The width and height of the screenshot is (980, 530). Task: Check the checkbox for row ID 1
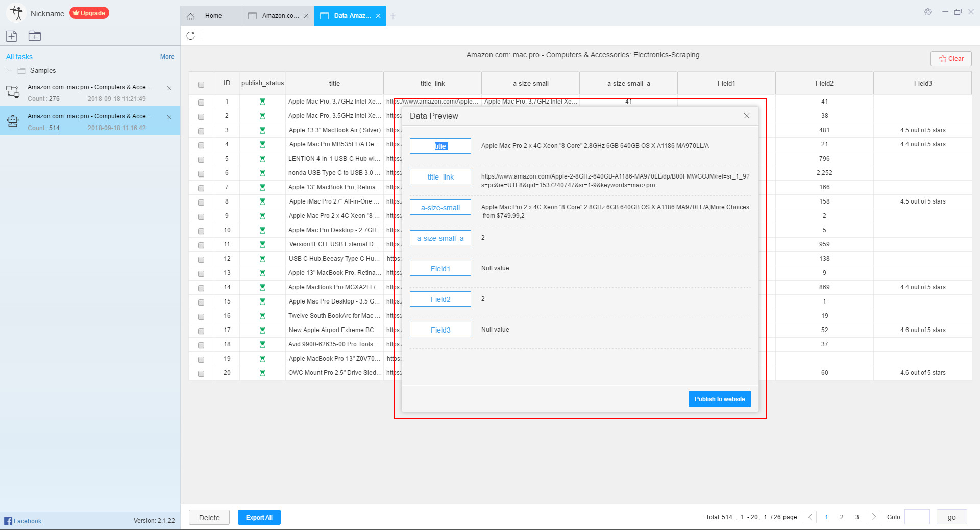[201, 103]
